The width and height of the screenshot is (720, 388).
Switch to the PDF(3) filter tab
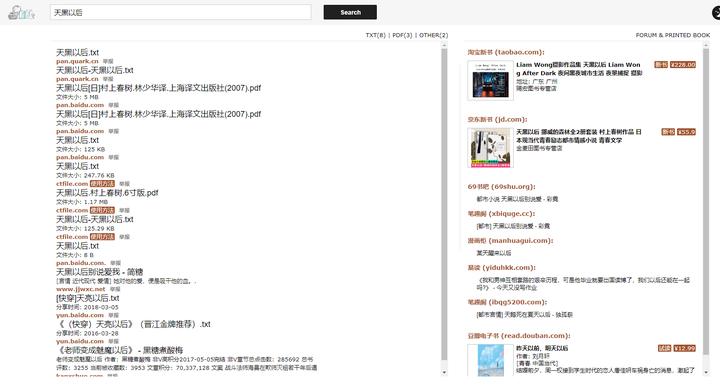point(402,35)
